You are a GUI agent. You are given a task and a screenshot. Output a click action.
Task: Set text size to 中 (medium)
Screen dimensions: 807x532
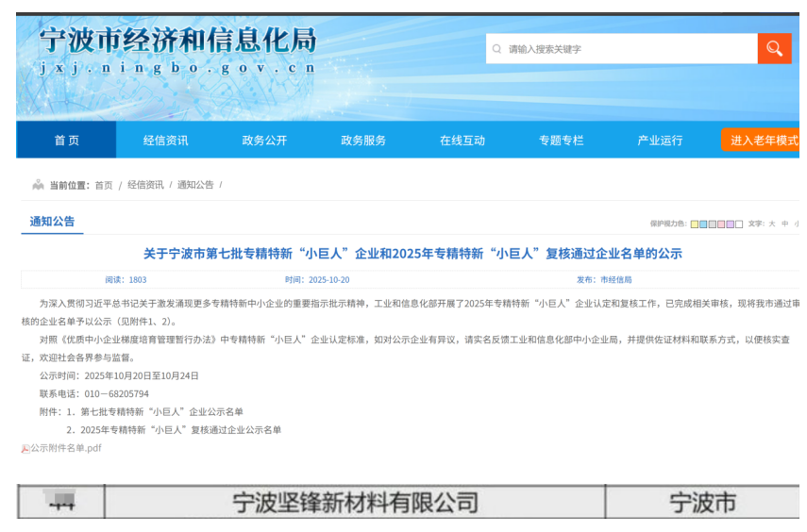(x=784, y=224)
